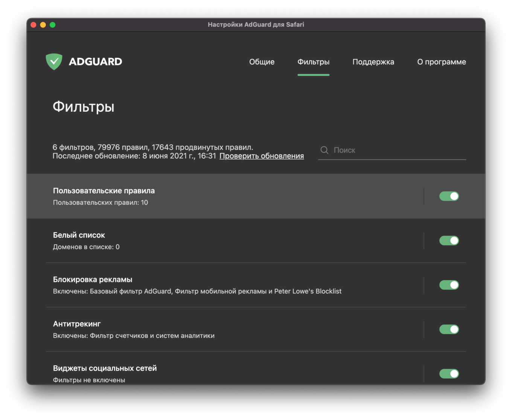Maximize the window with green button

pos(53,25)
